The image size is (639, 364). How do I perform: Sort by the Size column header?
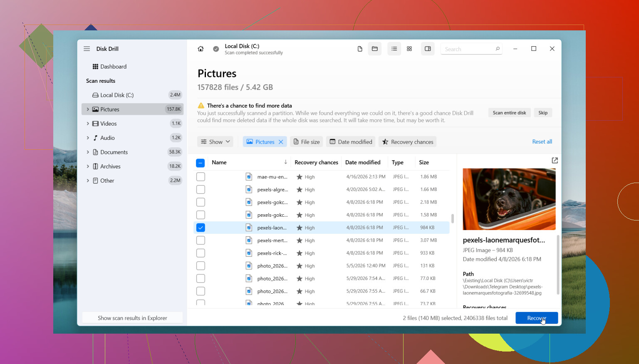(424, 163)
